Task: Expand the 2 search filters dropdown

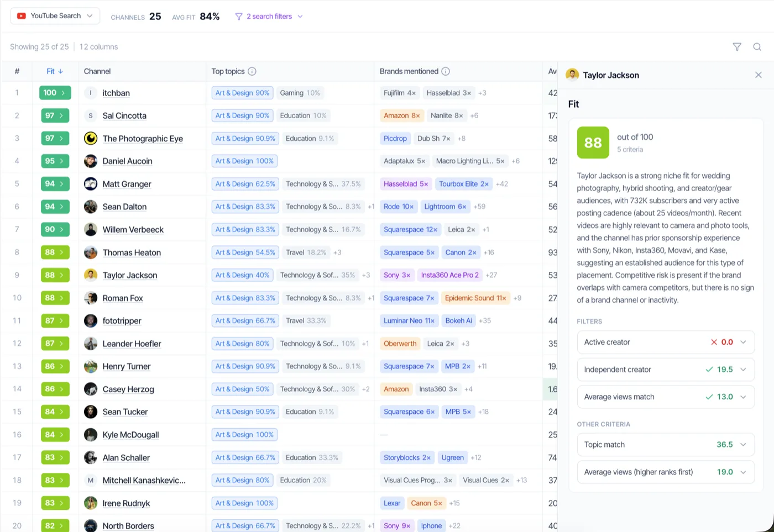Action: pos(269,17)
